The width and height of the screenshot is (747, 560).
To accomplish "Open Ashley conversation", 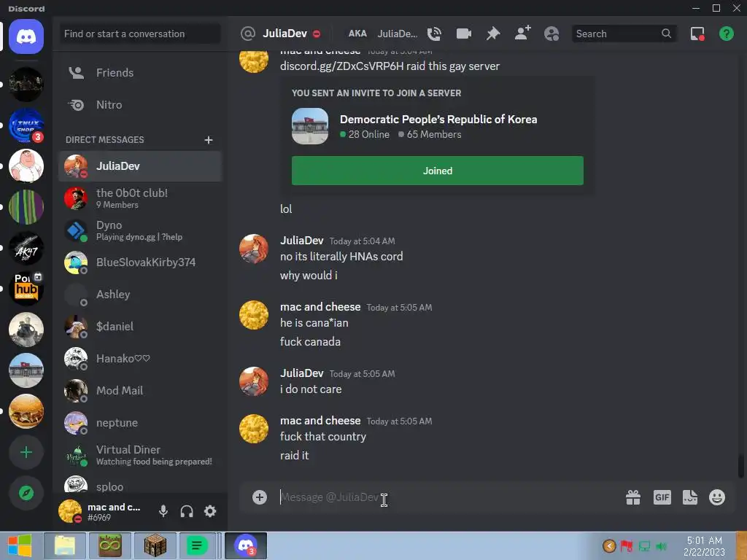I will pos(140,295).
